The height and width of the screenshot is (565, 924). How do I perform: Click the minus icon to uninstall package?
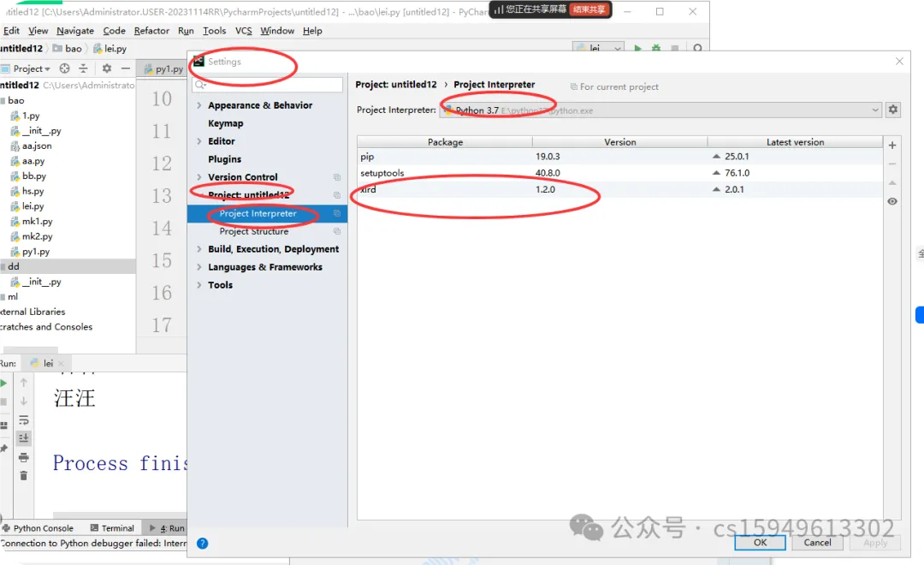tap(892, 164)
